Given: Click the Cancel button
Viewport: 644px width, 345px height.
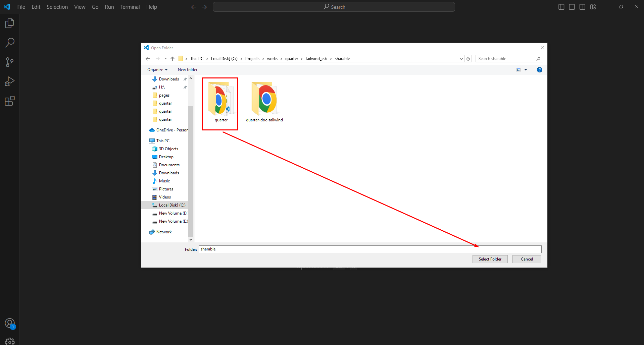Looking at the screenshot, I should point(527,259).
